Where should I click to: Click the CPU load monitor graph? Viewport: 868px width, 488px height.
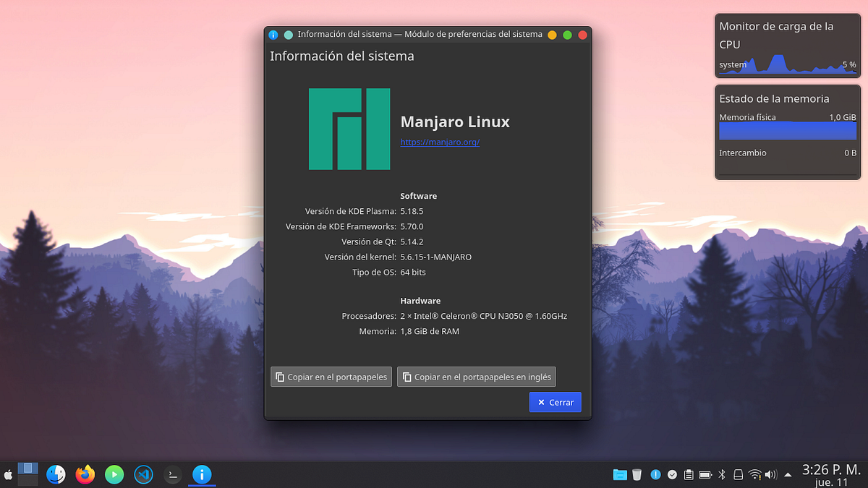[x=788, y=64]
